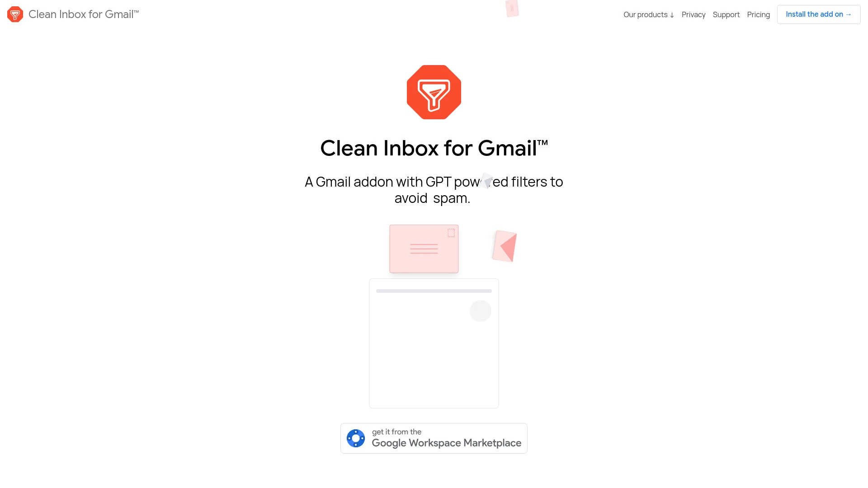Expand the Our products navigation menu
This screenshot has width=868, height=488.
click(x=649, y=14)
